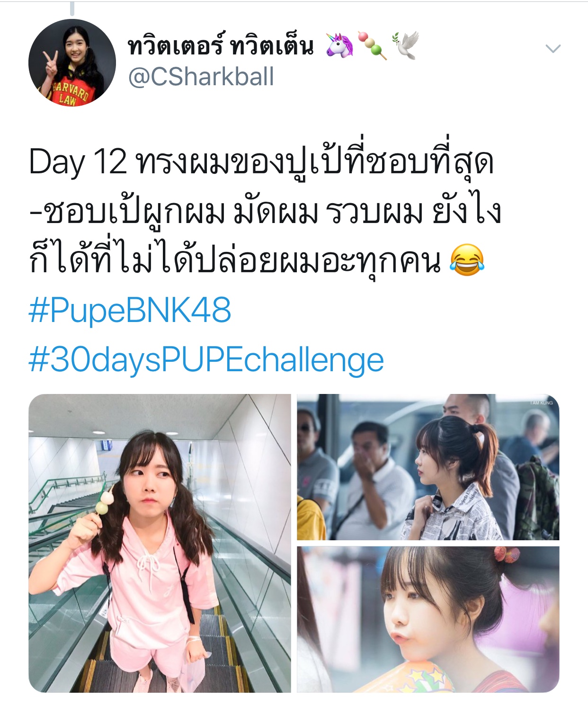Click the "Day 12" text in the tweet
Image resolution: width=588 pixels, height=706 pixels.
(x=78, y=162)
